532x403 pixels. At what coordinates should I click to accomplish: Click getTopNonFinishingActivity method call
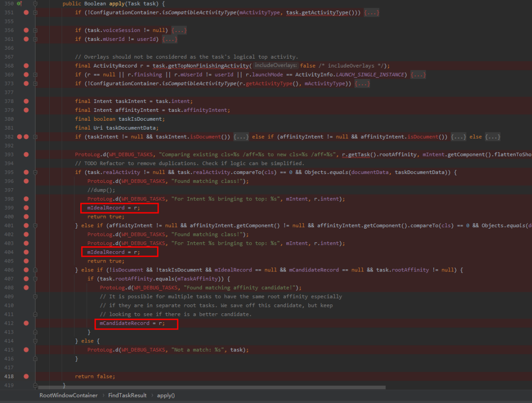coord(200,66)
